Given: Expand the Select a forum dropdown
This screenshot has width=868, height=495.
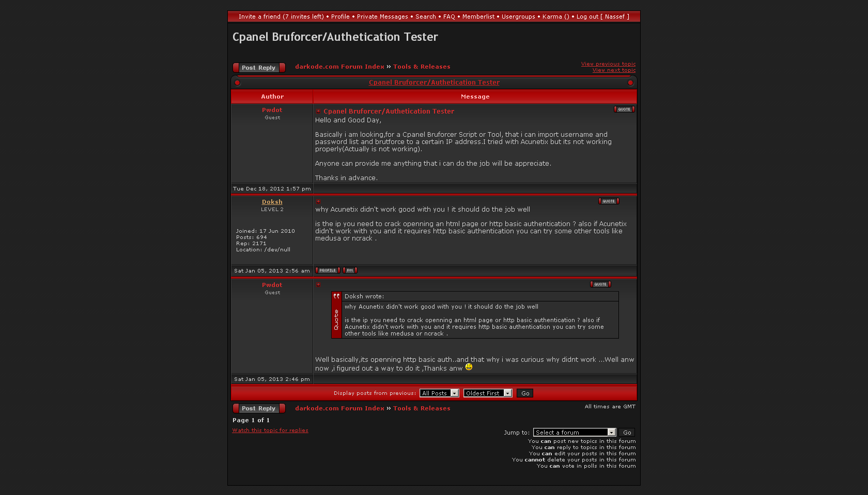Looking at the screenshot, I should (574, 433).
